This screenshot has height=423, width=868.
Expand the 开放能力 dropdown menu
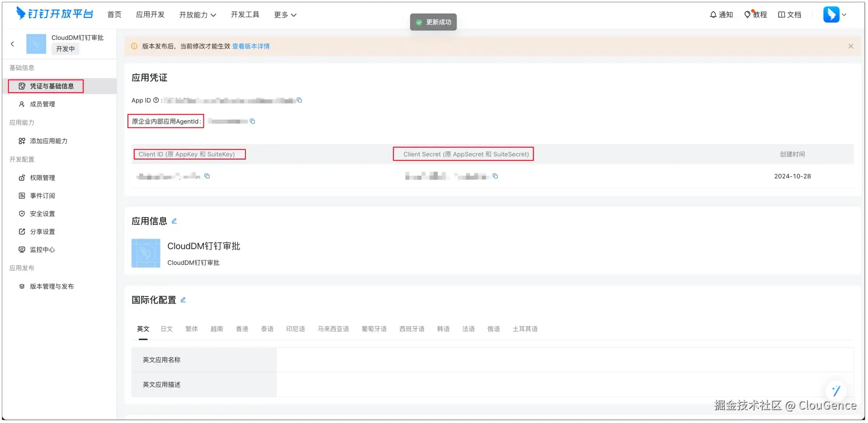coord(198,15)
